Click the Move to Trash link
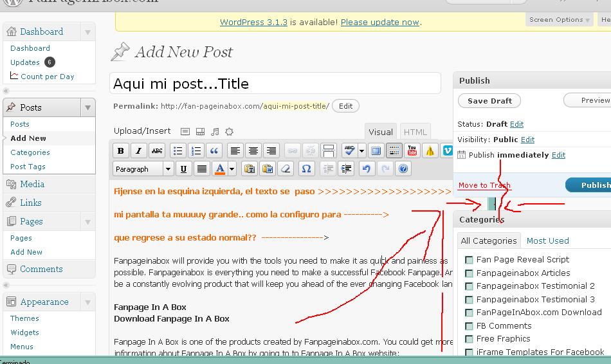The height and width of the screenshot is (364, 611). (x=484, y=185)
